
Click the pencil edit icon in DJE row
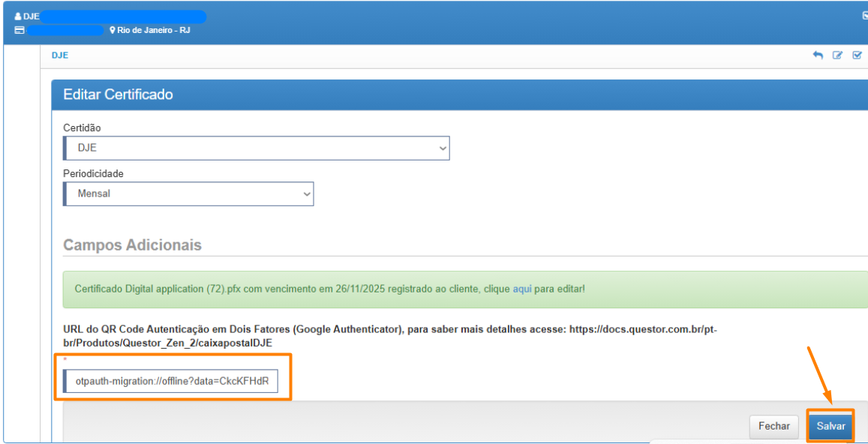coord(838,55)
